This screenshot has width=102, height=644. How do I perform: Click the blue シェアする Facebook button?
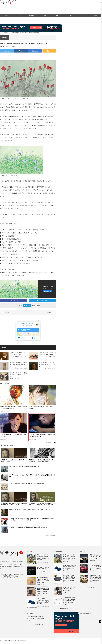pos(14,300)
